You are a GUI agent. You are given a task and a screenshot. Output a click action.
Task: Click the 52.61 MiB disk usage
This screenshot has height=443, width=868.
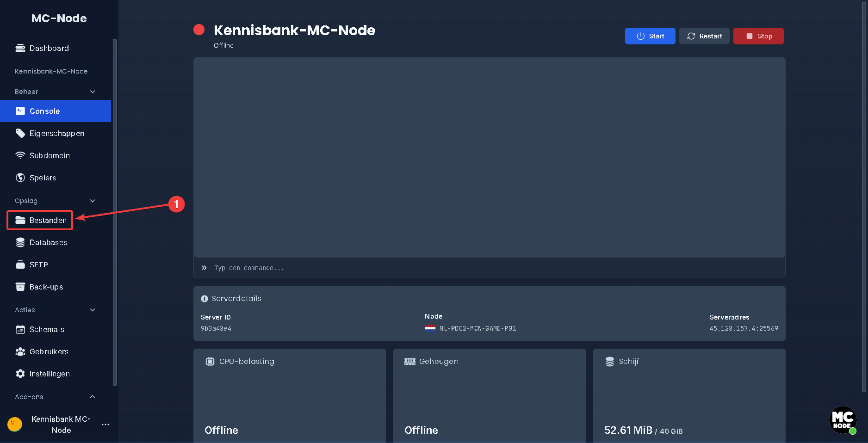click(x=628, y=430)
